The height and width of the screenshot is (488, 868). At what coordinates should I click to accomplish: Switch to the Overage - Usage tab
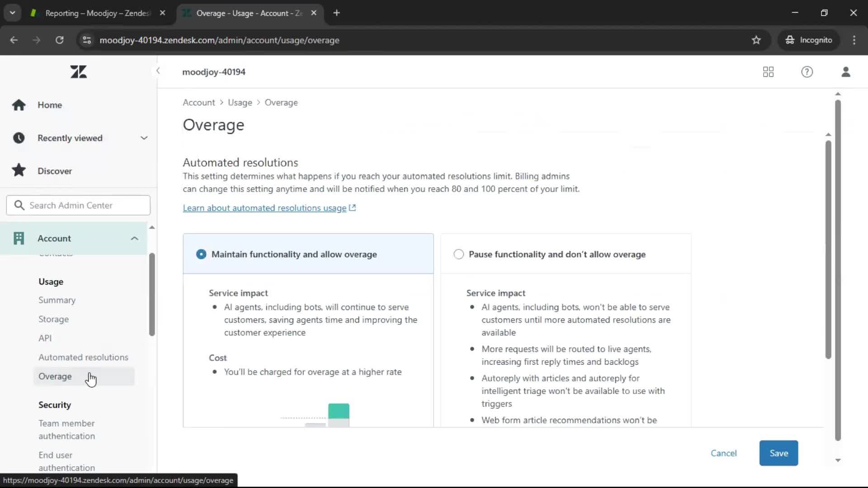click(x=249, y=13)
